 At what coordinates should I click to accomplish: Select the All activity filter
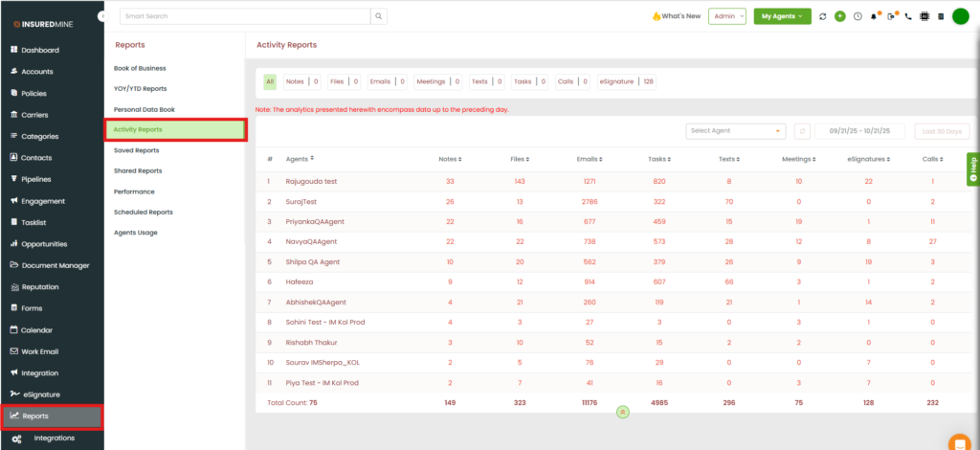tap(270, 82)
